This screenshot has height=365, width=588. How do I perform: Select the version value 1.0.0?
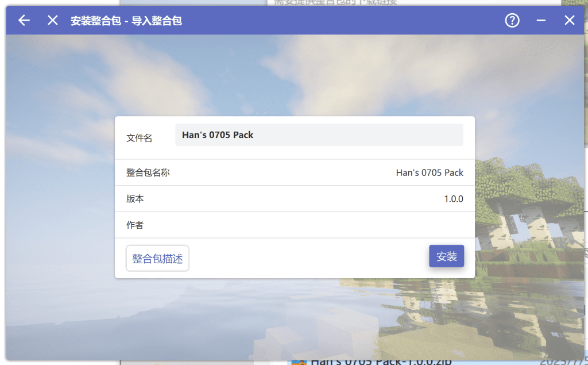click(x=454, y=199)
